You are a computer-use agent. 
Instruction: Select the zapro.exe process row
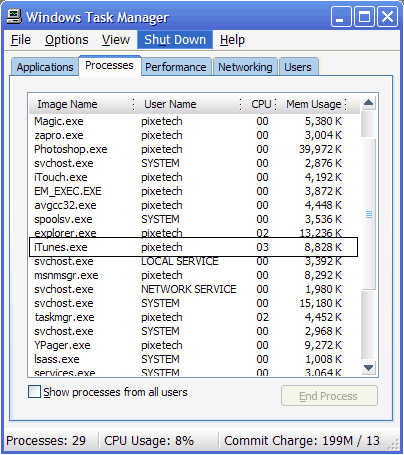point(193,135)
